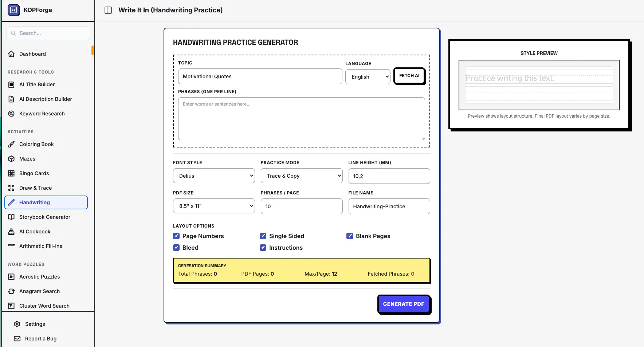
Task: Click the Settings gear icon
Action: (x=17, y=324)
